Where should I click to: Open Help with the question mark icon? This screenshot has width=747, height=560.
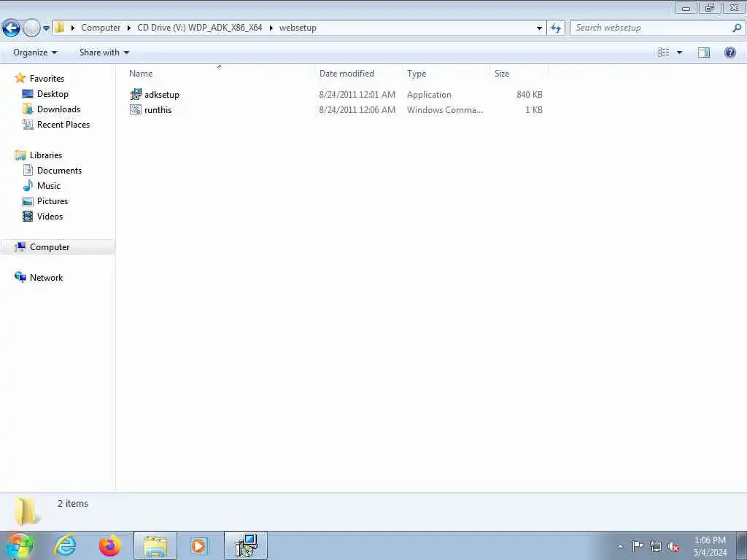729,52
